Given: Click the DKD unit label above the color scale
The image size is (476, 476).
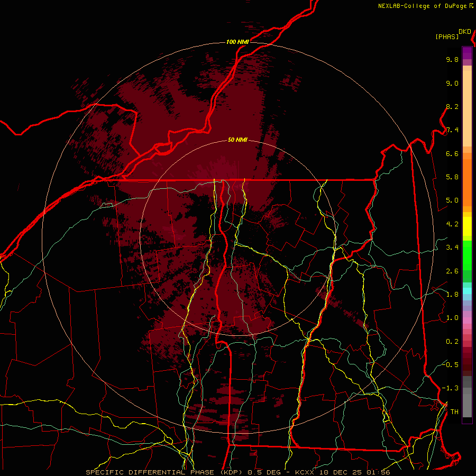Looking at the screenshot, I should pos(465,32).
